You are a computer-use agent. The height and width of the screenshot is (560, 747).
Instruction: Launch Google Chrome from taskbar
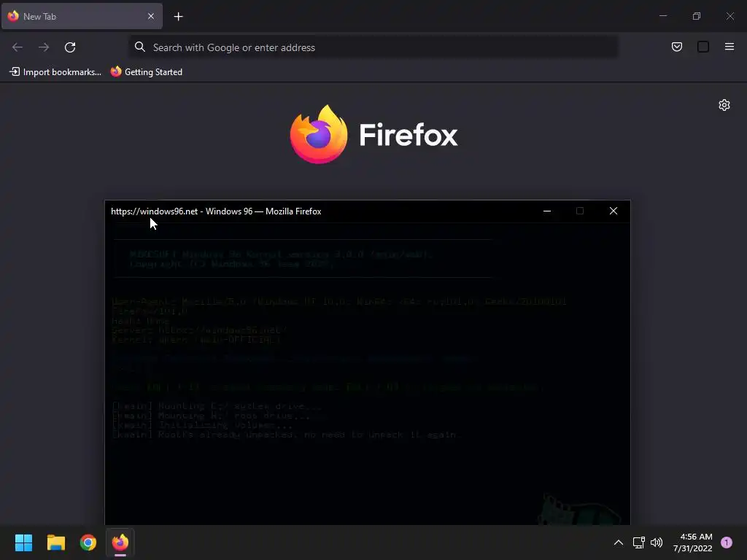click(88, 542)
